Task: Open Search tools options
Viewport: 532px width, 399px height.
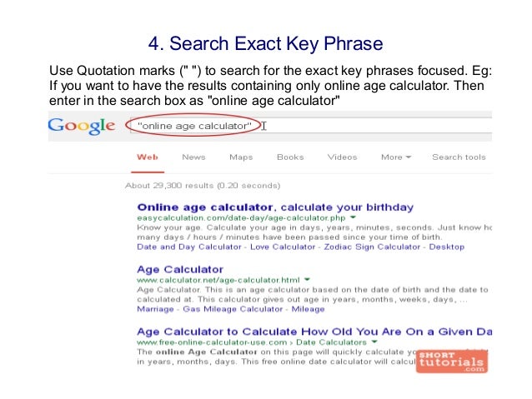Action: tap(459, 157)
